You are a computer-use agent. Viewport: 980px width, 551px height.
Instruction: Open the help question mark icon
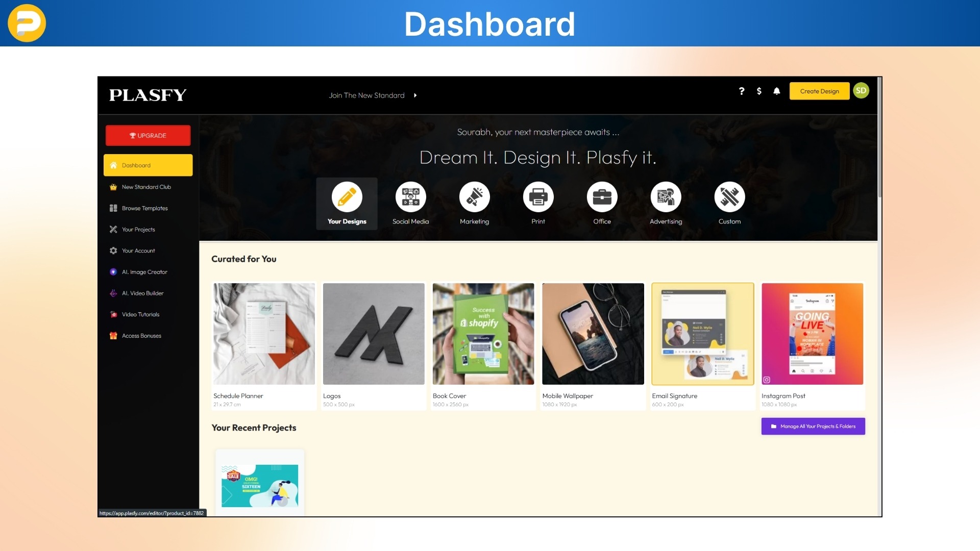coord(742,91)
